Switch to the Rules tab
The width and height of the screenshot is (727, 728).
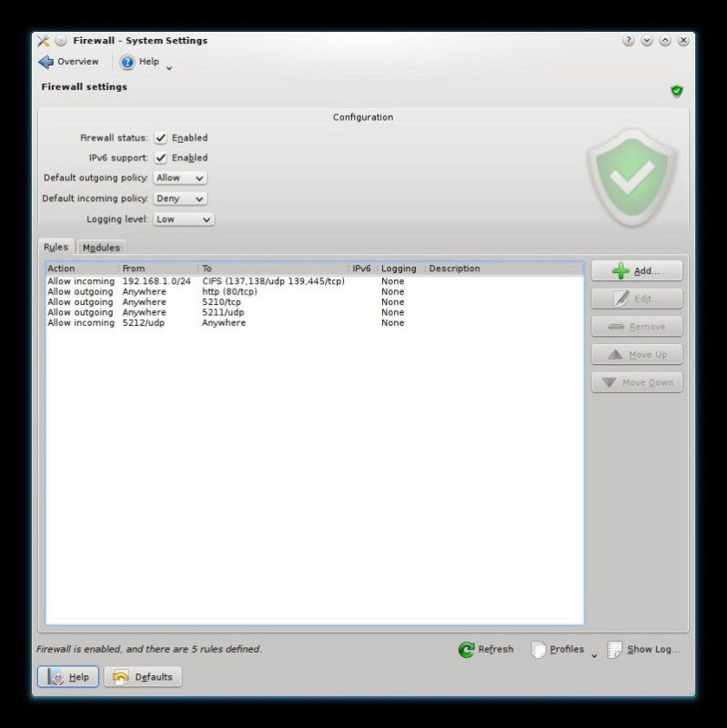coord(56,247)
